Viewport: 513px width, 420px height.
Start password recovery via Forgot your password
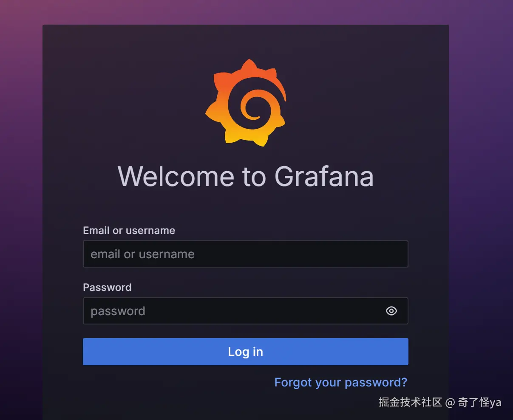[341, 382]
